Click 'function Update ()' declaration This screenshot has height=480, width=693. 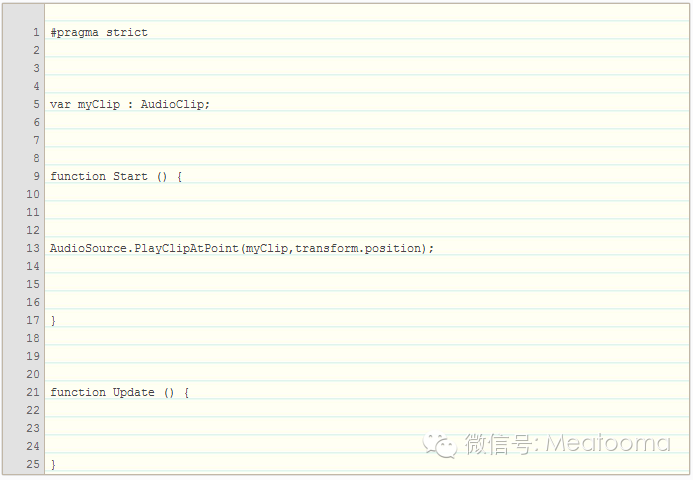[x=119, y=392]
